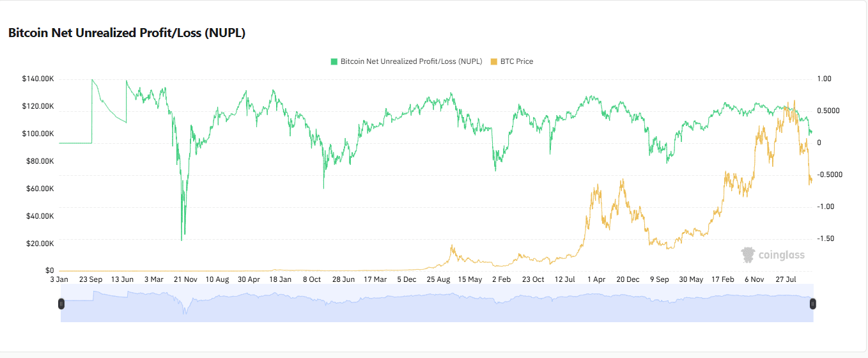Click the 1 Apr date label
Viewport: 868px width, 358px height.
pyautogui.click(x=596, y=279)
